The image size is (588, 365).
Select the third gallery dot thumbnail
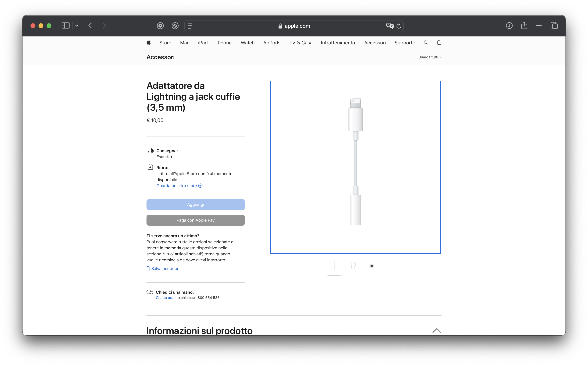[x=372, y=266]
